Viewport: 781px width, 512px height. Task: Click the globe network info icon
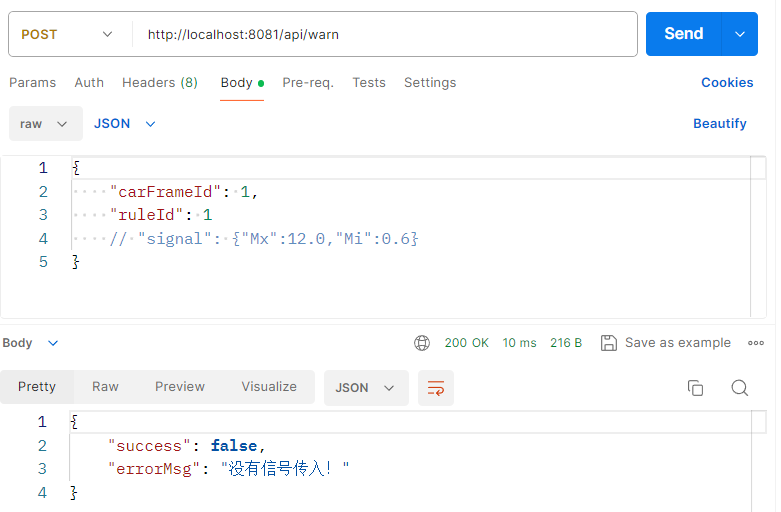422,343
